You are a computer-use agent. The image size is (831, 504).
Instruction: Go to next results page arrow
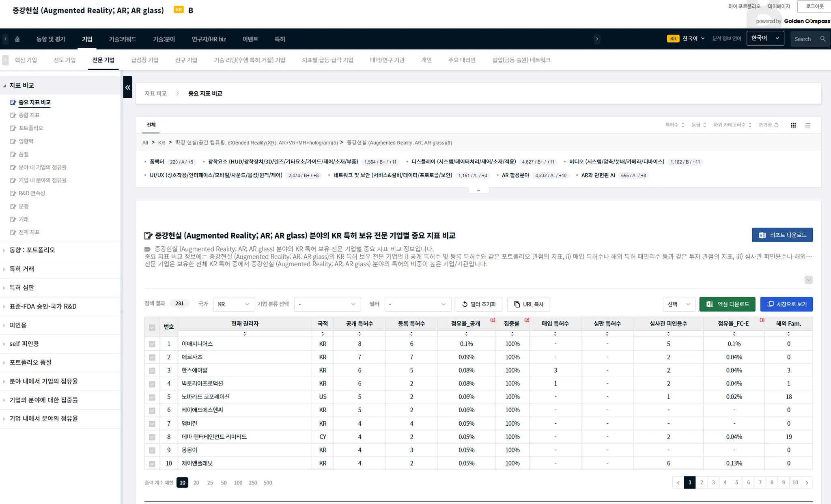pyautogui.click(x=807, y=482)
